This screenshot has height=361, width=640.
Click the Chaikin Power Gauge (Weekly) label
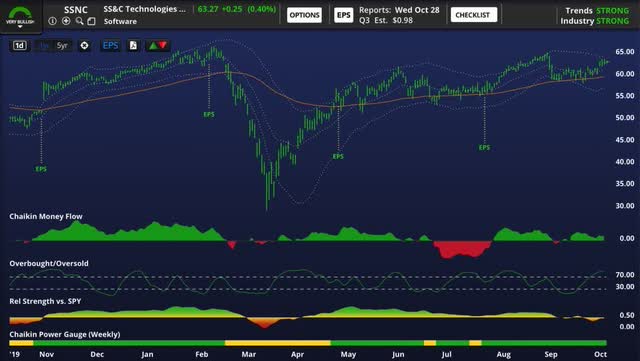(x=65, y=334)
